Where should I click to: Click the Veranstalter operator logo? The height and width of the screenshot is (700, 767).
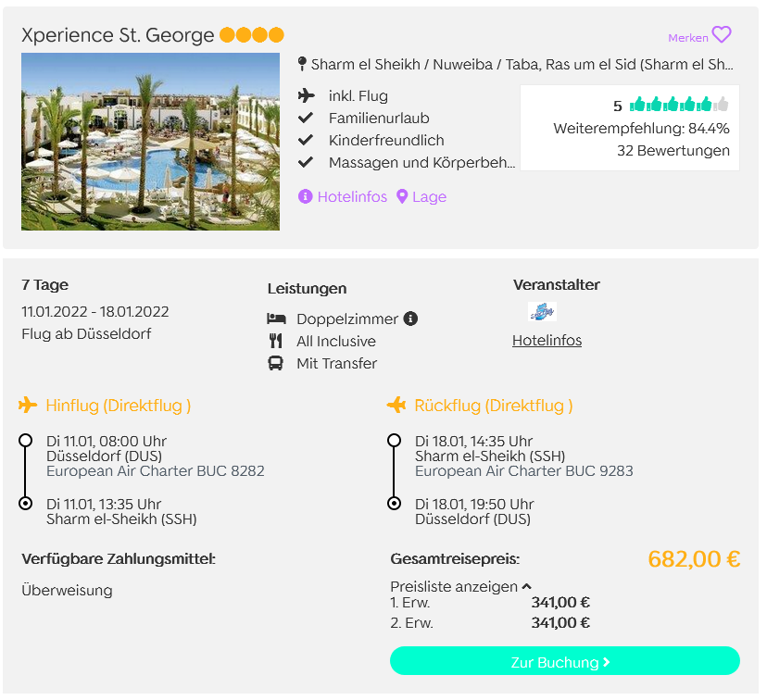click(x=542, y=311)
